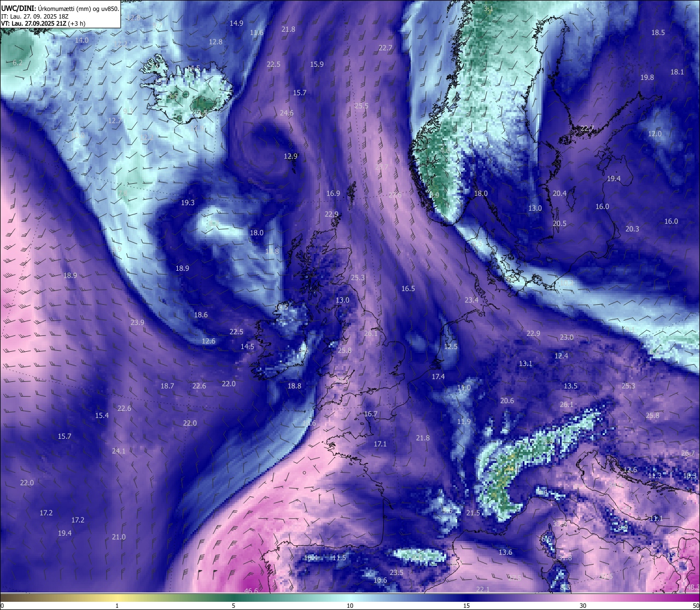
Task: Click the map value 17.4
Action: (x=438, y=376)
